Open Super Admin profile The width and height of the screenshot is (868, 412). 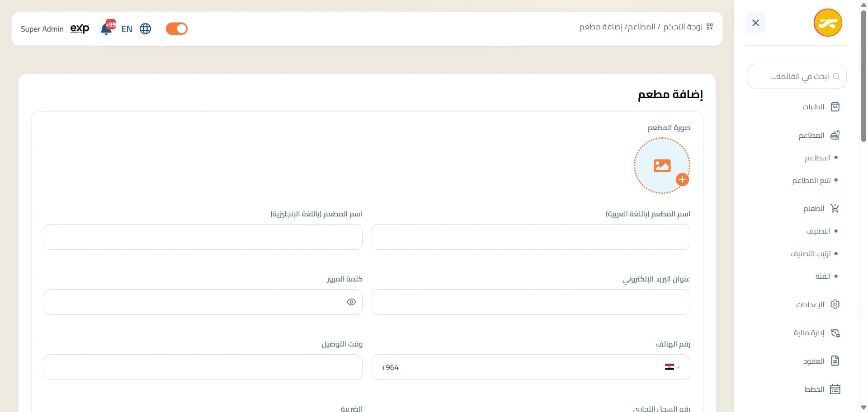tap(42, 29)
